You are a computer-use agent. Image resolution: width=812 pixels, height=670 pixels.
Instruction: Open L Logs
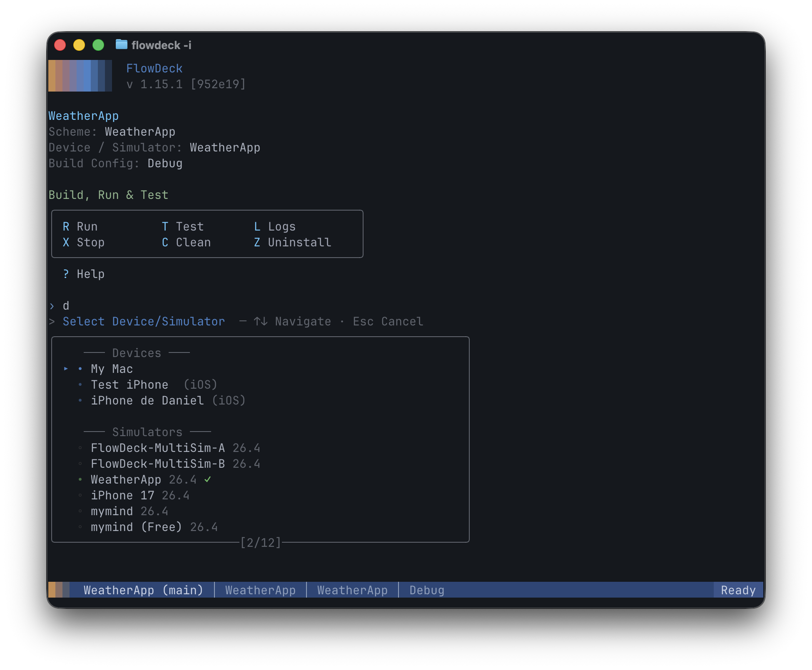tap(275, 226)
